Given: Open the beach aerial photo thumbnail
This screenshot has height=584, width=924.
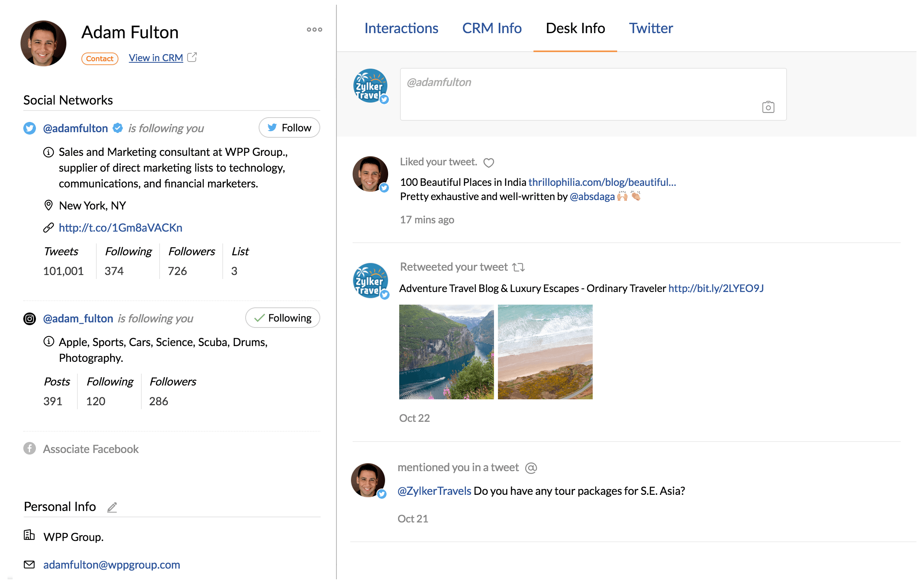Looking at the screenshot, I should point(545,352).
